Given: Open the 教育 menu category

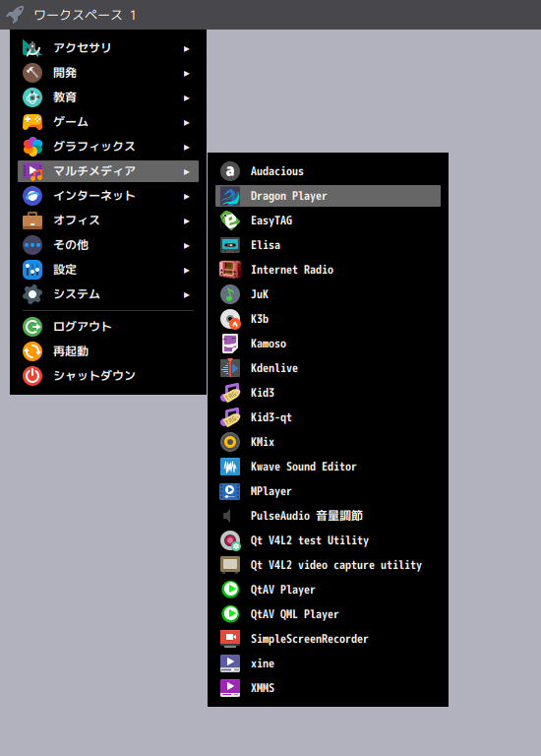Looking at the screenshot, I should click(x=108, y=97).
